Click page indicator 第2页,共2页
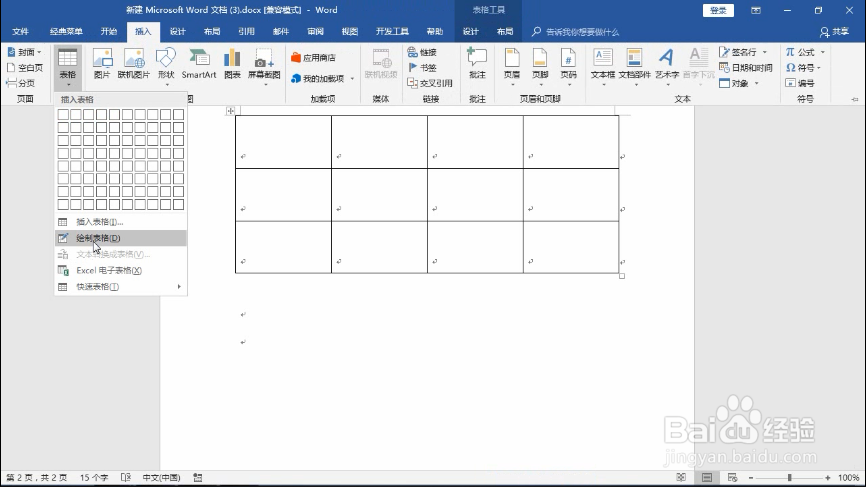The image size is (866, 487). pos(36,478)
